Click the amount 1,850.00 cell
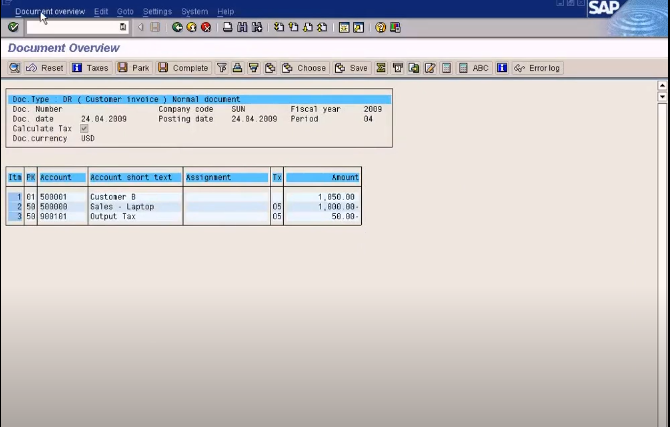Screen dimensions: 670x427 pos(336,197)
